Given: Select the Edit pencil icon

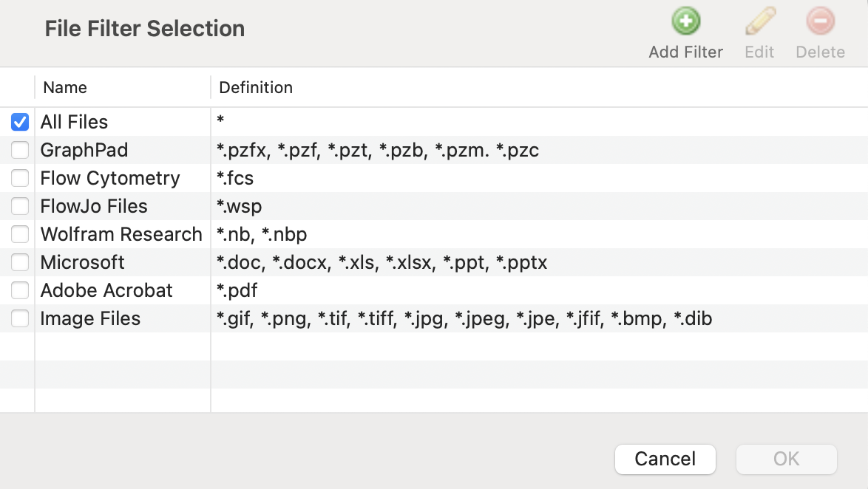Looking at the screenshot, I should (759, 21).
